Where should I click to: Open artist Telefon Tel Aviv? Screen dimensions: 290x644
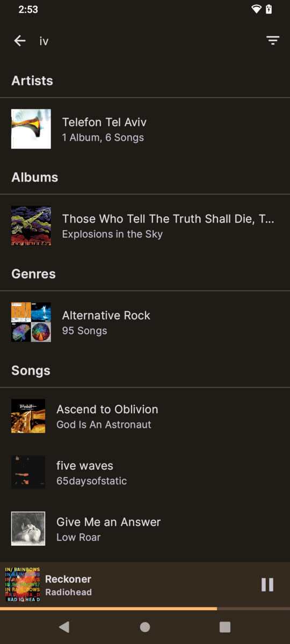point(145,129)
